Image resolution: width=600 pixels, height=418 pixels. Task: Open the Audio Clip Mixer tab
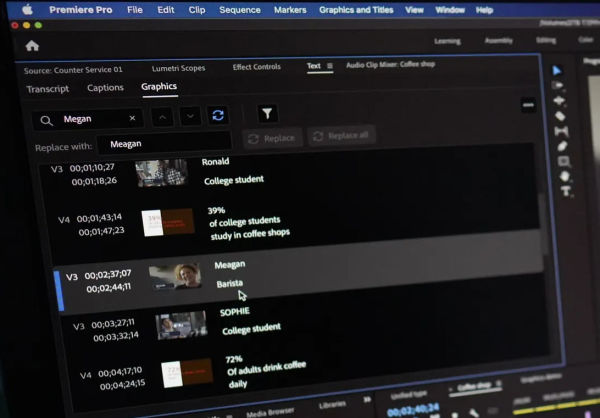click(x=390, y=64)
